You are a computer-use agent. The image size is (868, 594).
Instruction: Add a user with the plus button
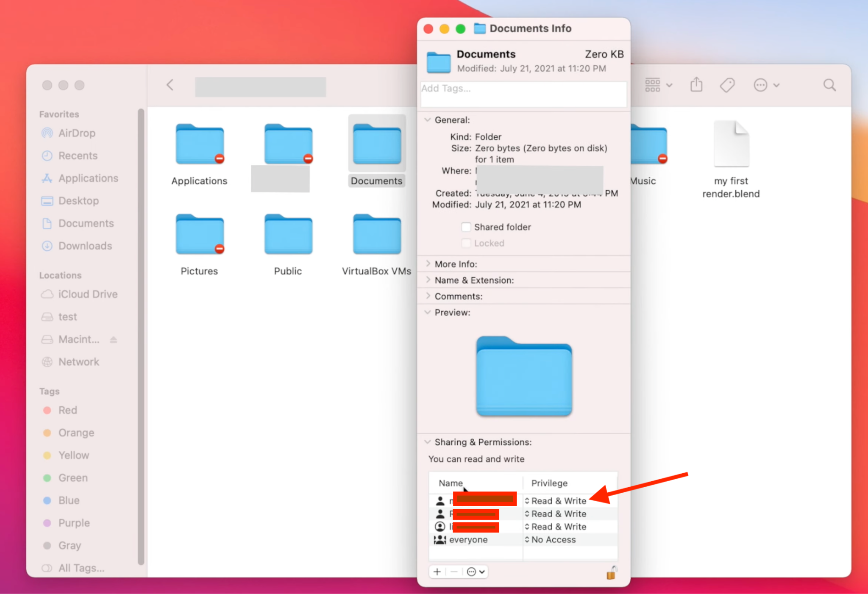tap(437, 572)
